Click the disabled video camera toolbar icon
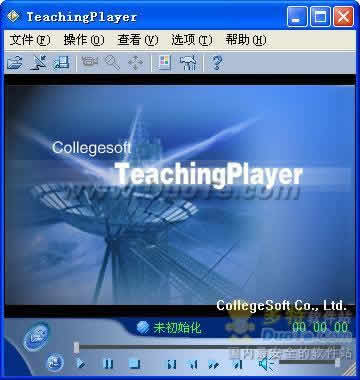This screenshot has height=380, width=360. (x=90, y=62)
